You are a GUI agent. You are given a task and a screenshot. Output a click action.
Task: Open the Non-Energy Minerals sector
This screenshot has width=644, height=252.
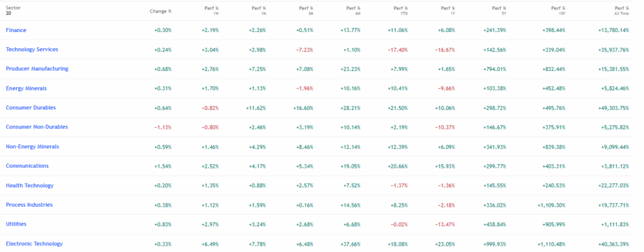[32, 146]
